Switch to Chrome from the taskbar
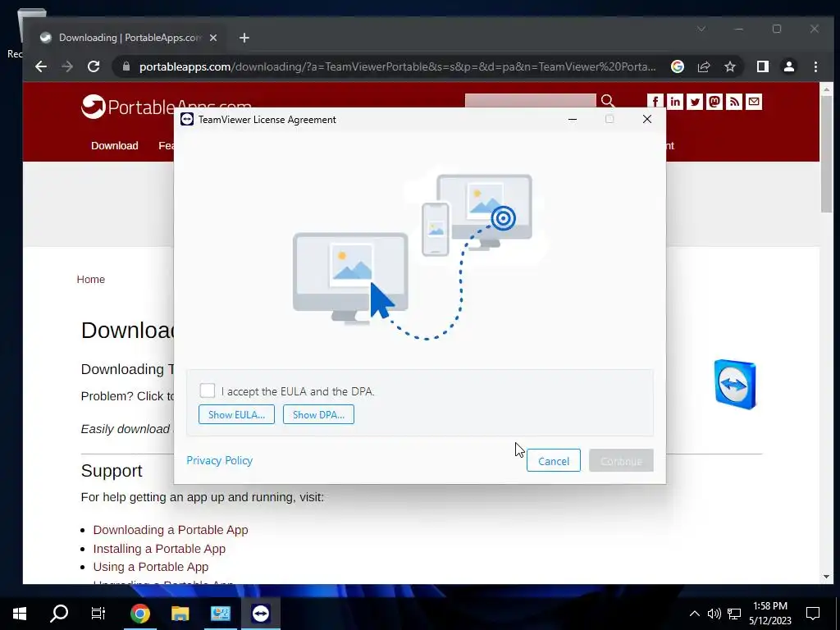 point(139,614)
